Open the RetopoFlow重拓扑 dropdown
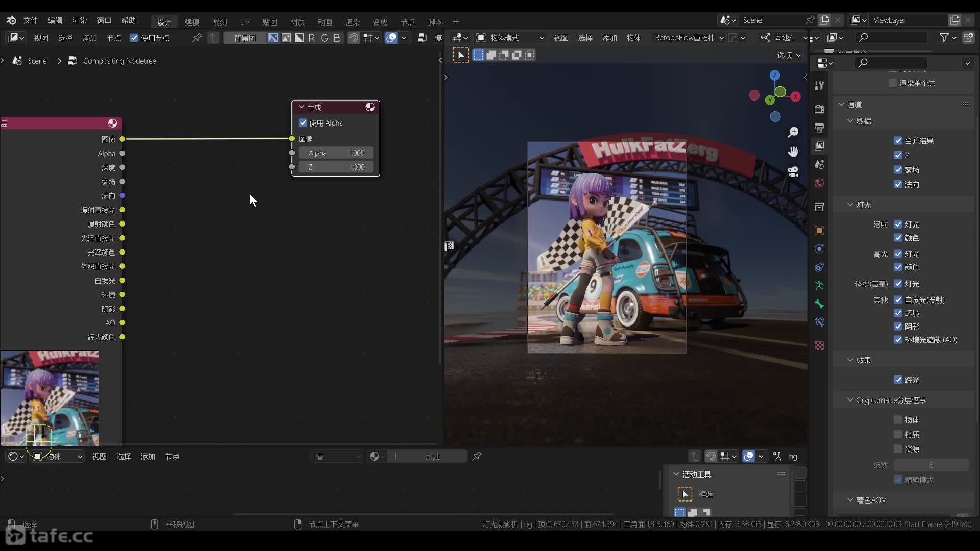 pos(689,38)
